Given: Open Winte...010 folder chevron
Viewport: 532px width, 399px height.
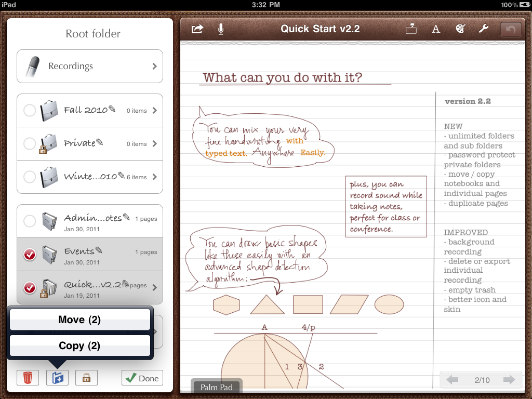Looking at the screenshot, I should tap(155, 177).
